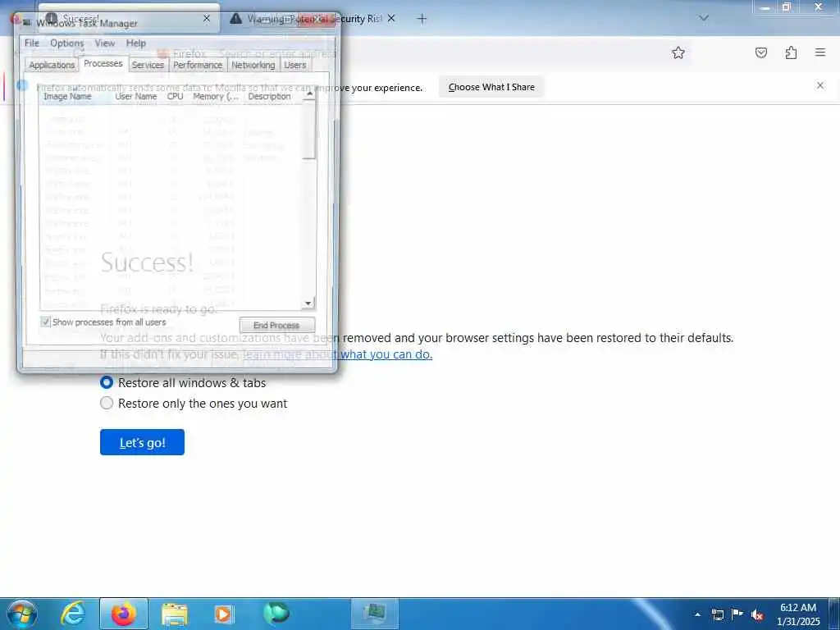Open the network tray icon

(x=718, y=614)
